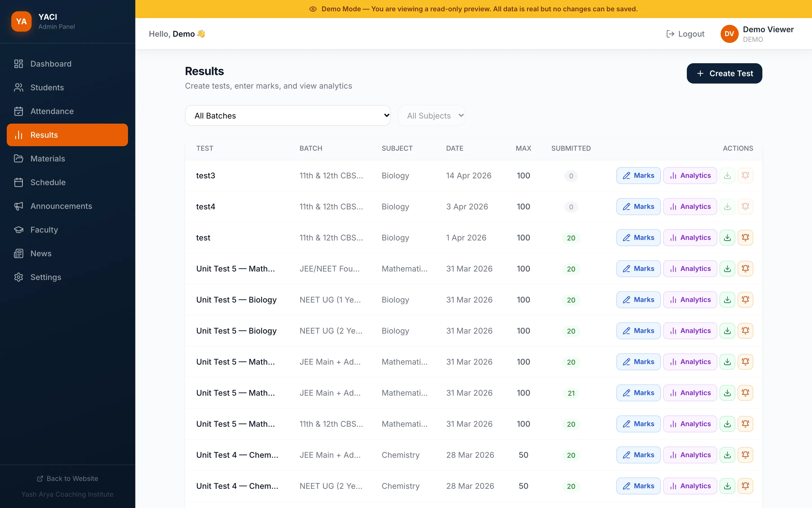Download results for the 'test' row

[x=727, y=238]
